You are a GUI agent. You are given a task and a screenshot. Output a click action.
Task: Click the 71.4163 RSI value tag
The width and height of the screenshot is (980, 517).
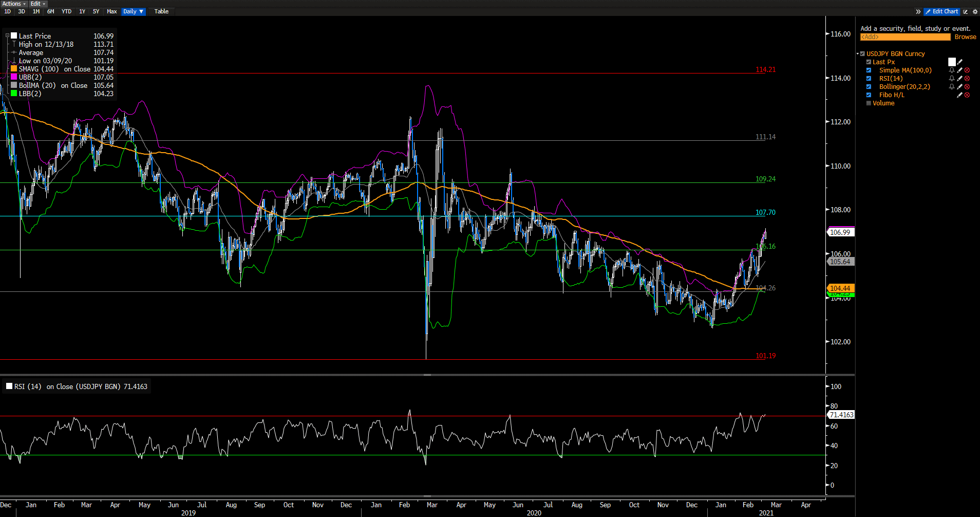(x=841, y=415)
